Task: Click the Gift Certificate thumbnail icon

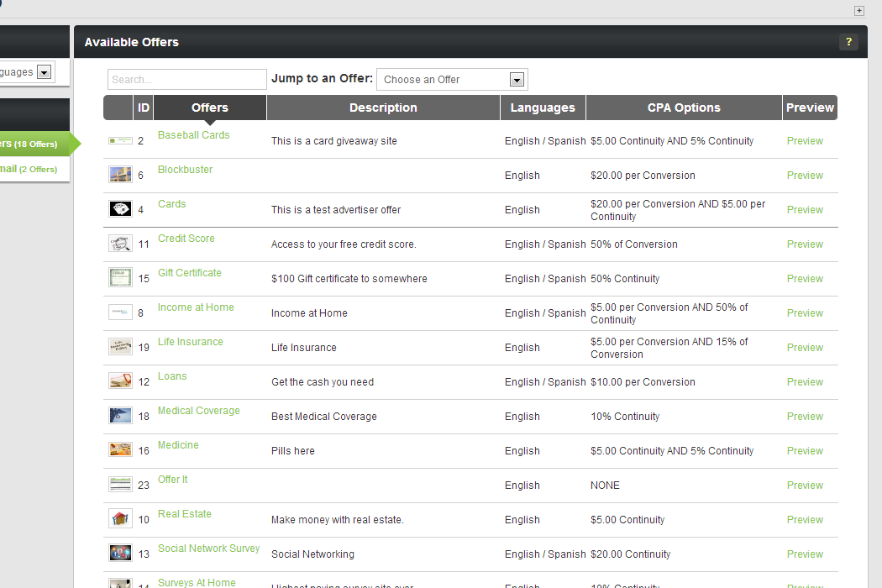Action: click(x=120, y=278)
